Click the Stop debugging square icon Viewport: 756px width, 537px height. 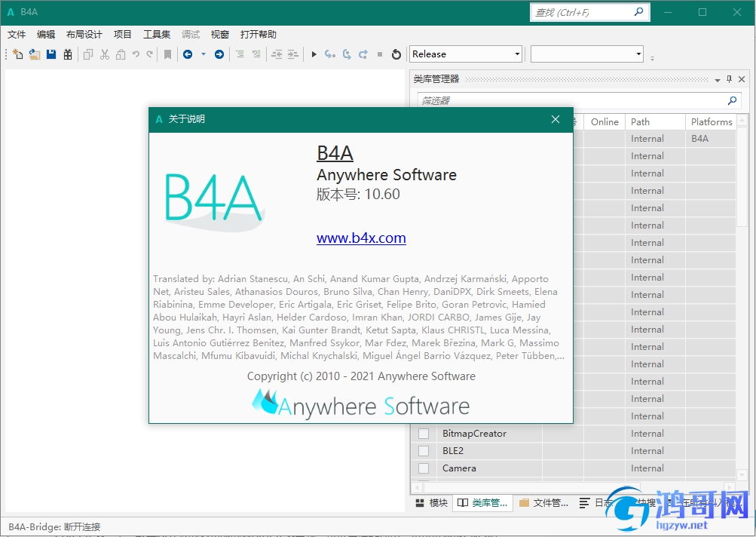[x=380, y=54]
